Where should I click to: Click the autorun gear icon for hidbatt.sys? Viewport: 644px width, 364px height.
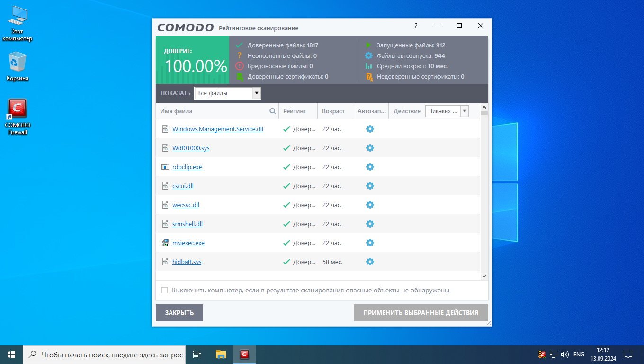(370, 262)
